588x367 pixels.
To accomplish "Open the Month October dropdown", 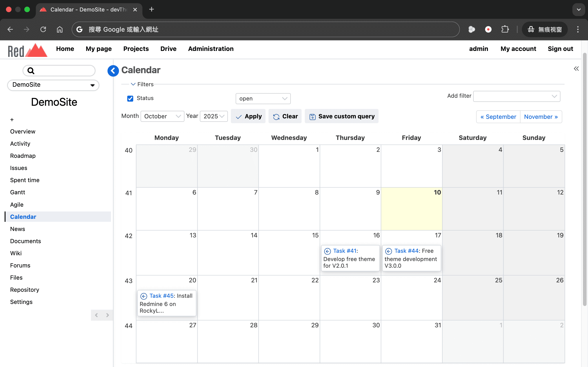I will [162, 116].
